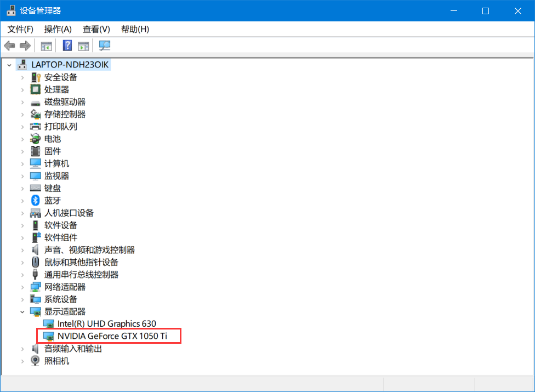Expand the 照相机 category arrow

22,361
